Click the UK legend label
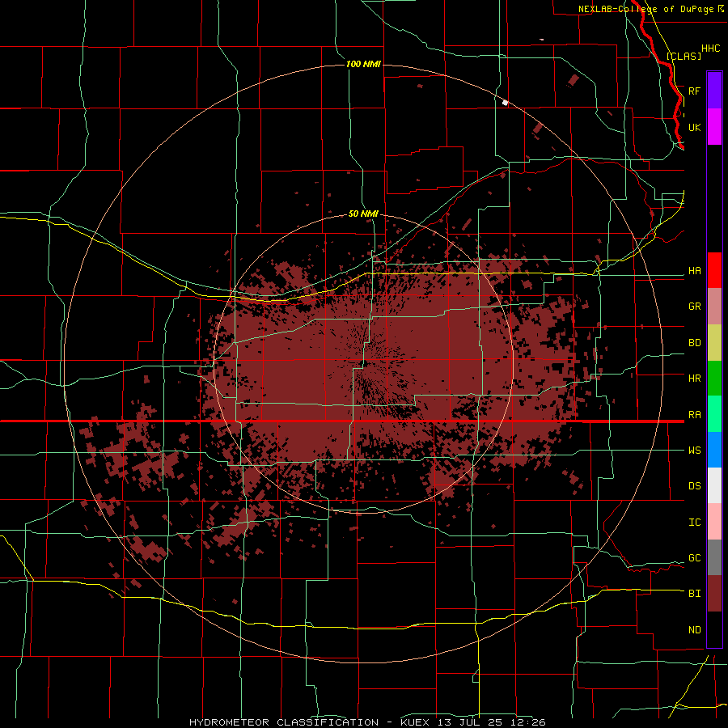Image resolution: width=728 pixels, height=728 pixels. tap(694, 127)
